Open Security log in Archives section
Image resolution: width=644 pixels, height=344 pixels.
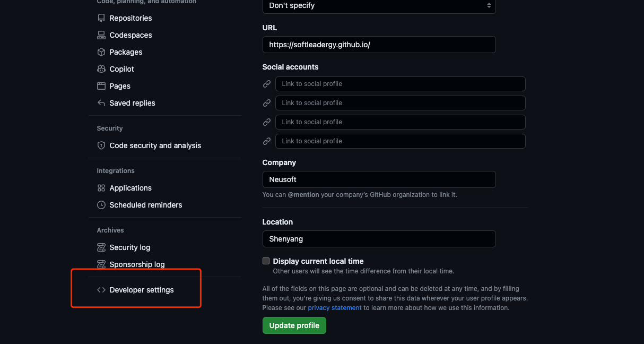(129, 247)
